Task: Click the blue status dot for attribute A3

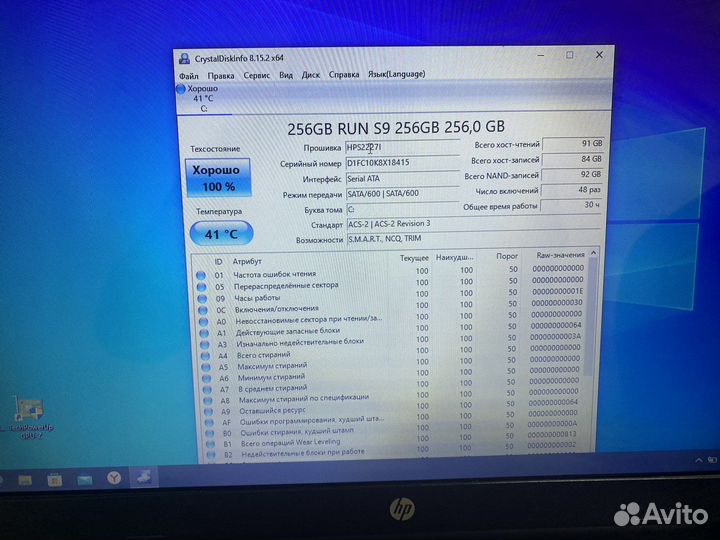Action: (205, 344)
